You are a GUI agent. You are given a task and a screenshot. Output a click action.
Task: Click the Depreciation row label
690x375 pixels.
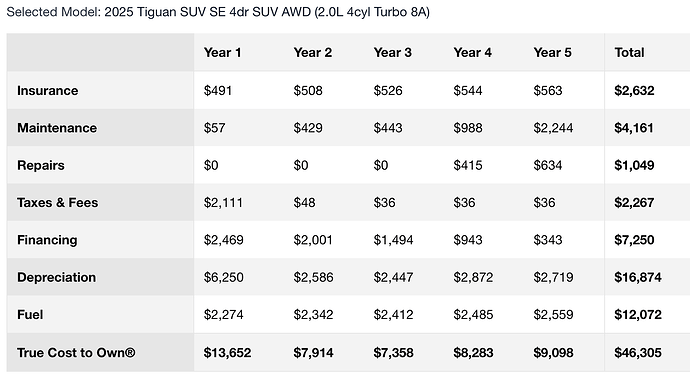(56, 277)
